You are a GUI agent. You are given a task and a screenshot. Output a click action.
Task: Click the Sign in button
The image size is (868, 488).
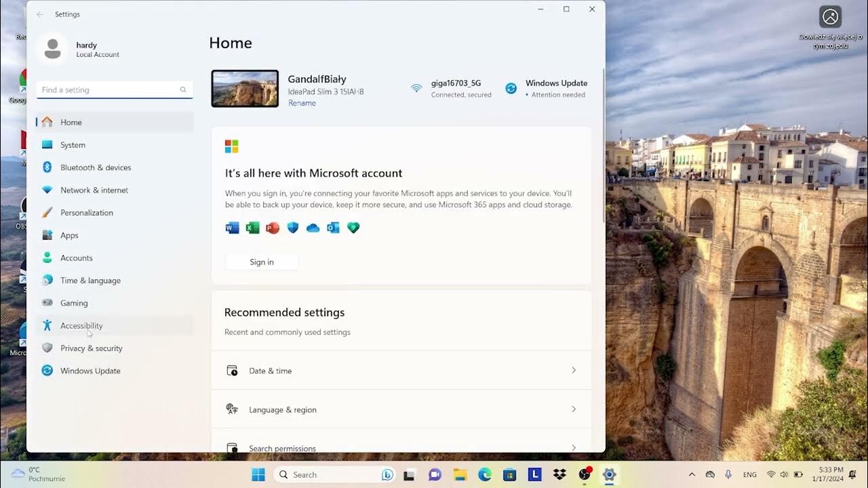tap(262, 262)
